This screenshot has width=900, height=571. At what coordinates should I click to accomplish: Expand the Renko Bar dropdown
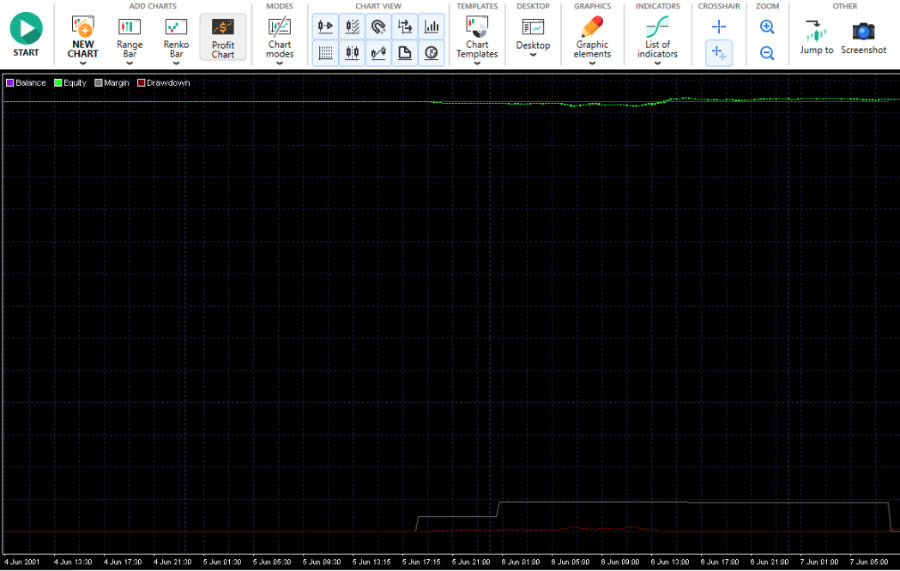(x=176, y=63)
